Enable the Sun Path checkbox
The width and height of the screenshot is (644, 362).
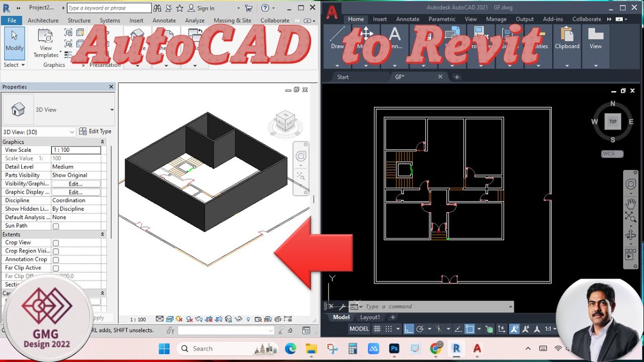click(x=56, y=226)
